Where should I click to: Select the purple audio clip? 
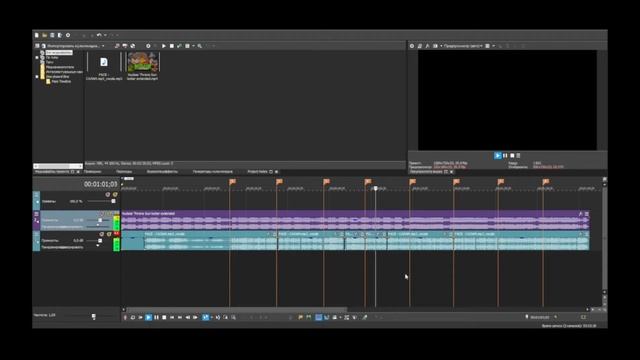[x=355, y=220]
